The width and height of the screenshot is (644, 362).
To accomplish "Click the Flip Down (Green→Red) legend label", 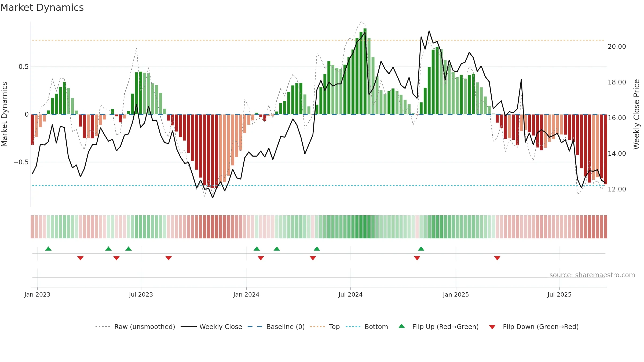I will pos(541,327).
